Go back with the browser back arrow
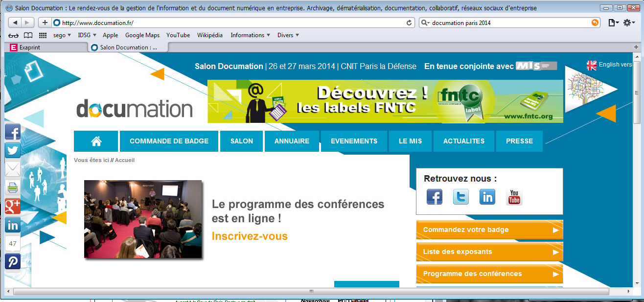Image resolution: width=644 pixels, height=302 pixels. 15,23
